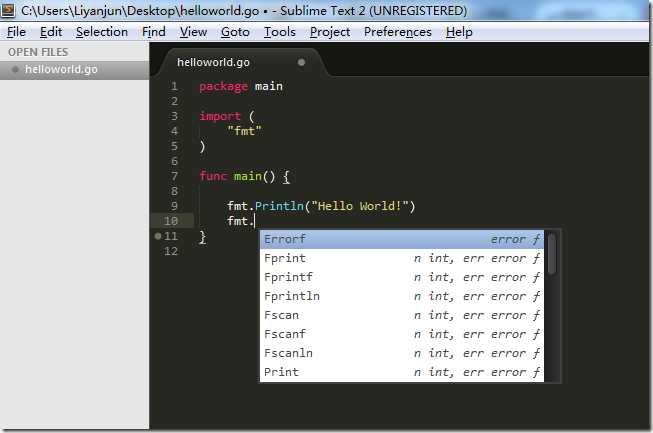Choose Fprintln from the autocomplete list
The width and height of the screenshot is (653, 433).
click(401, 296)
